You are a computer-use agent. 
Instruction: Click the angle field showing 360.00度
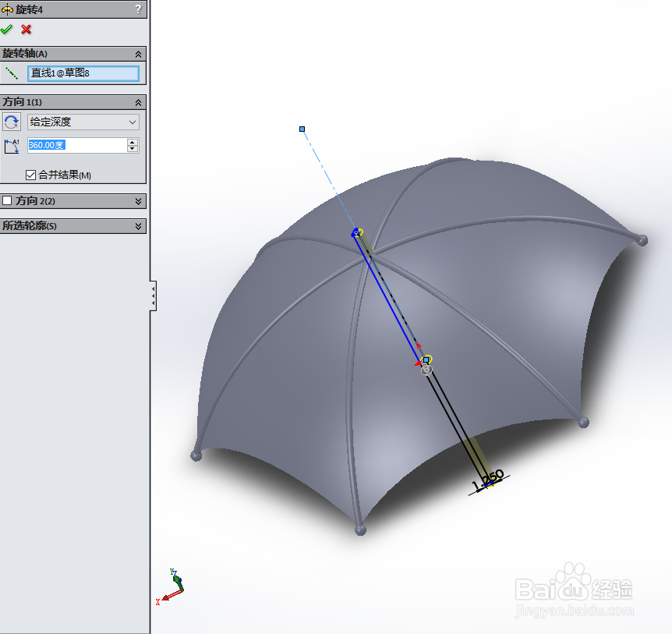[x=77, y=145]
